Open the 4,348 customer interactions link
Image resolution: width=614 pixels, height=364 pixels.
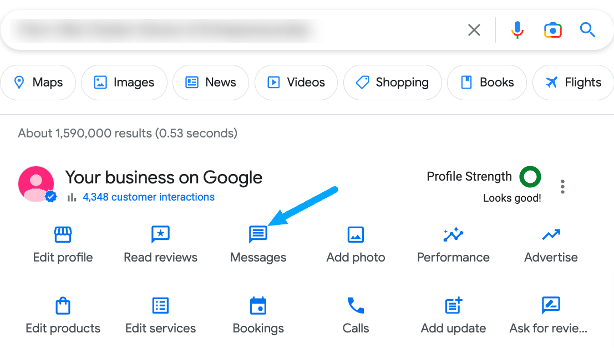click(x=148, y=197)
